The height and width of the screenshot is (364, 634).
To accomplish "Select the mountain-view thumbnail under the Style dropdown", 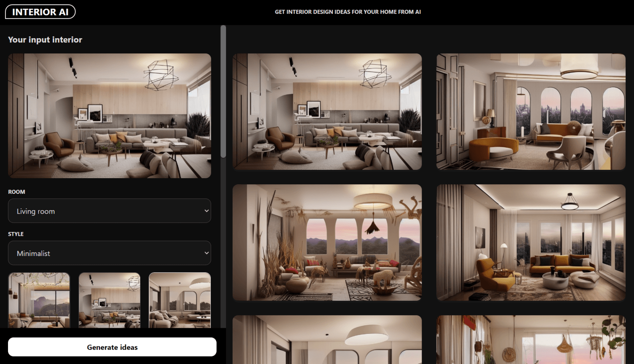I will point(39,301).
